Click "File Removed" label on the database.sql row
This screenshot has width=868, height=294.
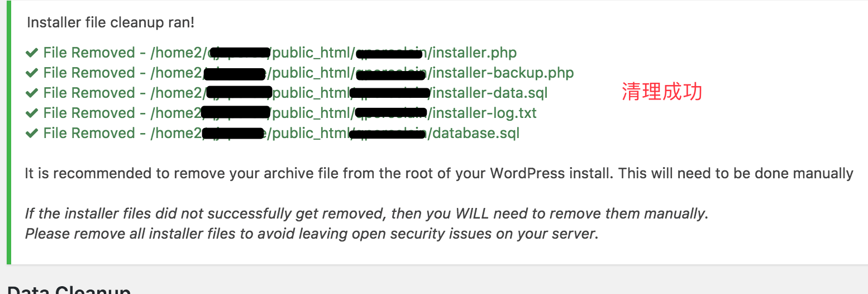click(x=89, y=134)
